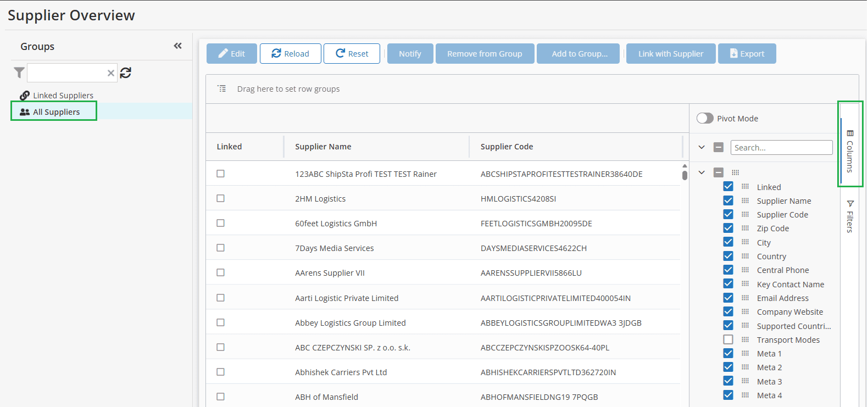Click drag handle icon next to Company Website

(x=745, y=311)
